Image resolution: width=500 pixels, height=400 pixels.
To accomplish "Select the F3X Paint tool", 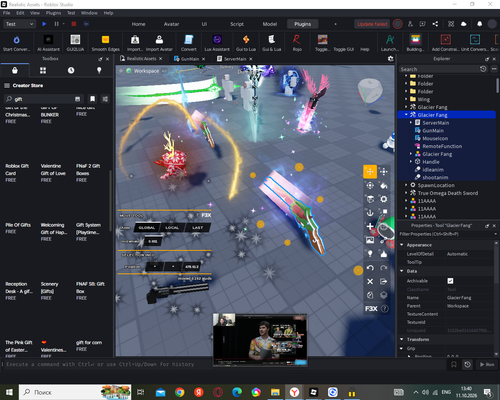I will tap(384, 185).
